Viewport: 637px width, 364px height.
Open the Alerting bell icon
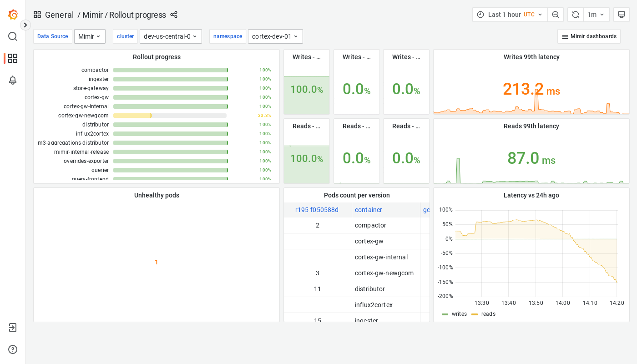(x=13, y=80)
